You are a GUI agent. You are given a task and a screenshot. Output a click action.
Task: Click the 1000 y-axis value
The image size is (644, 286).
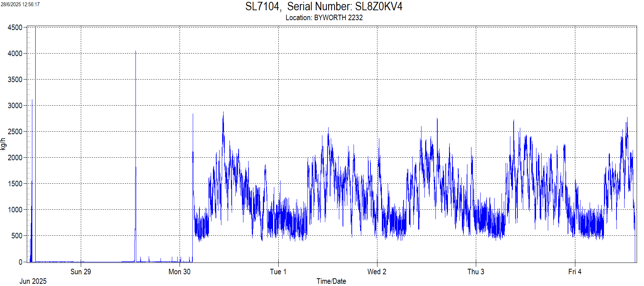pyautogui.click(x=15, y=210)
